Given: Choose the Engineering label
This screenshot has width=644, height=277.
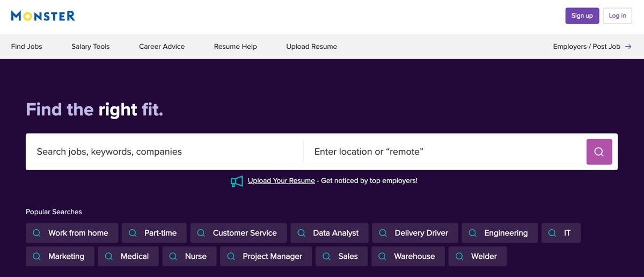Looking at the screenshot, I should click(506, 233).
